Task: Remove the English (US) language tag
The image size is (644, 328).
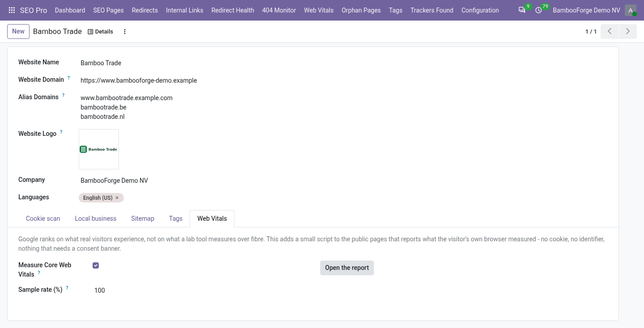Action: 117,198
